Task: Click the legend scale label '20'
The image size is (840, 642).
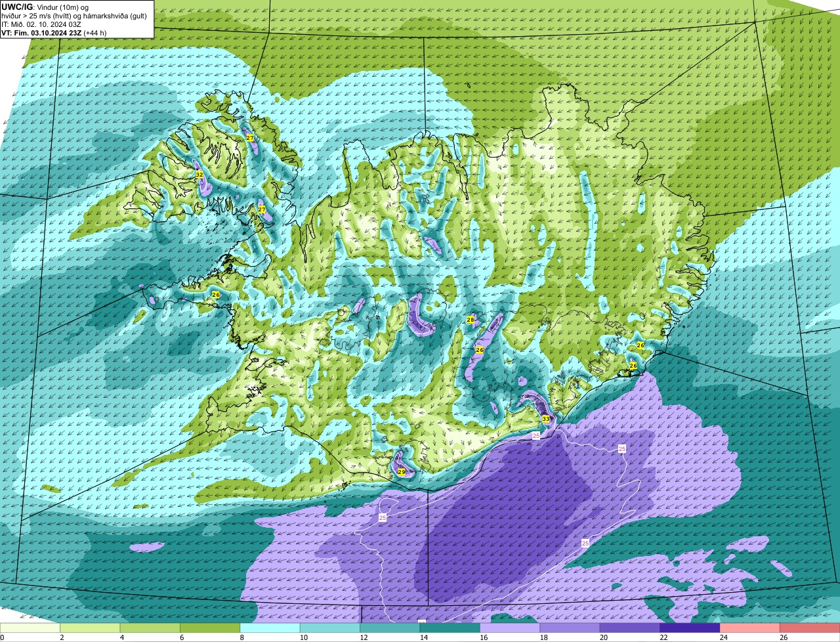Action: click(603, 637)
